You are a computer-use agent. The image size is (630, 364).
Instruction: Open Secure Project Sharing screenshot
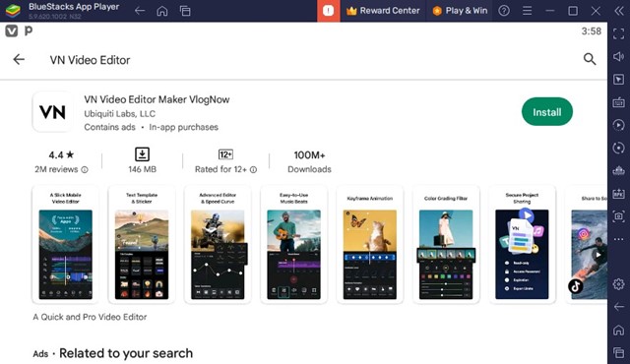pyautogui.click(x=522, y=244)
